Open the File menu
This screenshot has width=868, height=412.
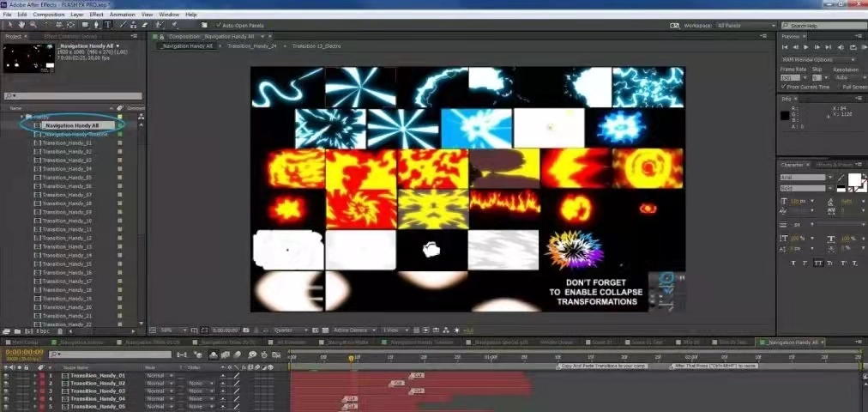click(x=7, y=15)
